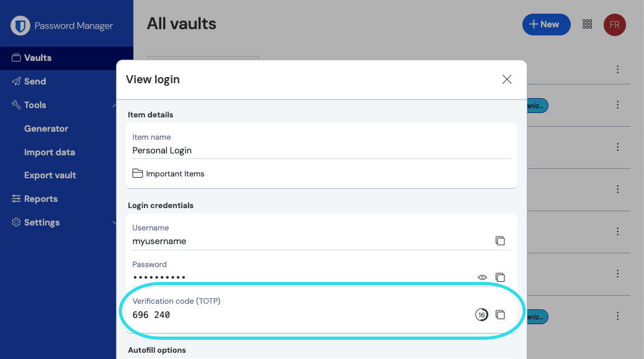Show the hidden password with eye icon
Image resolution: width=644 pixels, height=359 pixels.
coord(482,278)
